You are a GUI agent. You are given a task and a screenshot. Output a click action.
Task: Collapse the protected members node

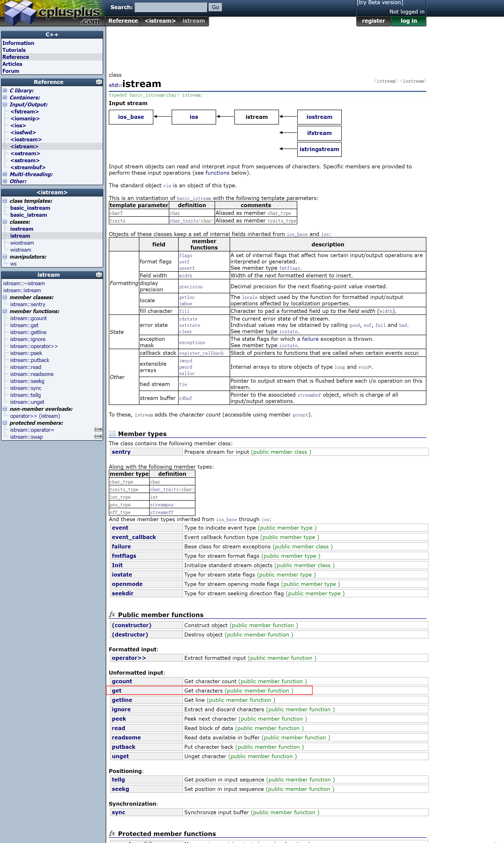[x=5, y=423]
